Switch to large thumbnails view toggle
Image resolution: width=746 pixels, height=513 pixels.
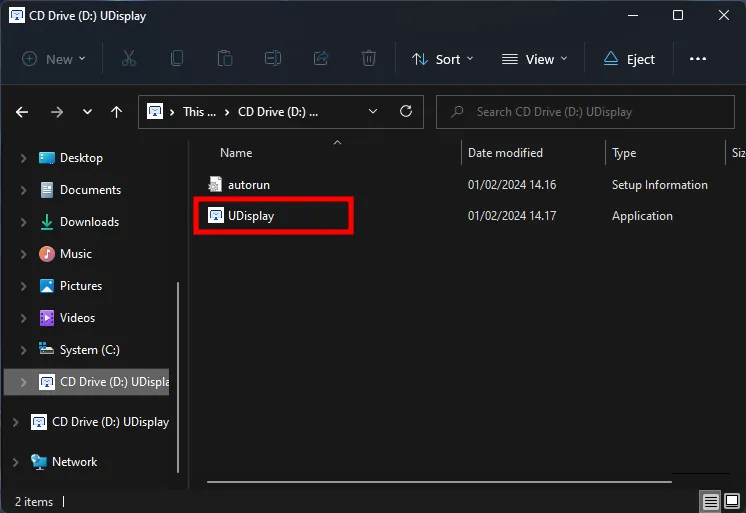pyautogui.click(x=732, y=501)
